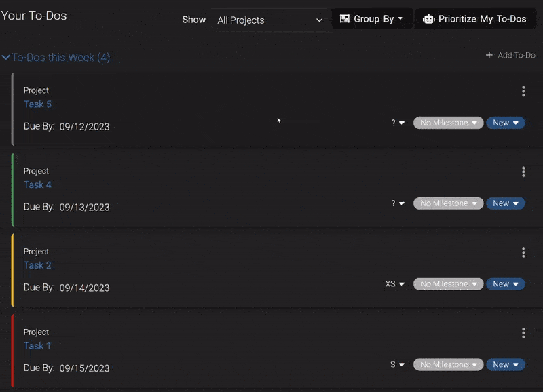Change Task 4 New status dropdown
Screen dimensions: 543x392
click(x=506, y=203)
